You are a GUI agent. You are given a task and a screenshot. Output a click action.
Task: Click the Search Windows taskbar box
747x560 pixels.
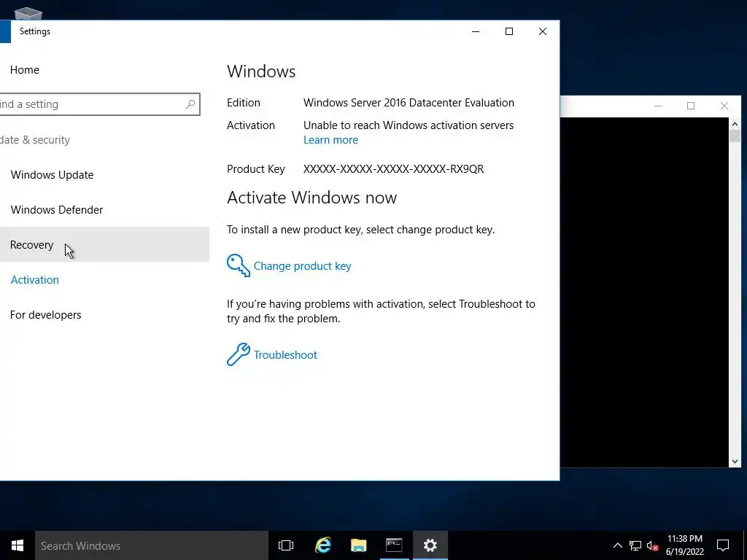[152, 545]
